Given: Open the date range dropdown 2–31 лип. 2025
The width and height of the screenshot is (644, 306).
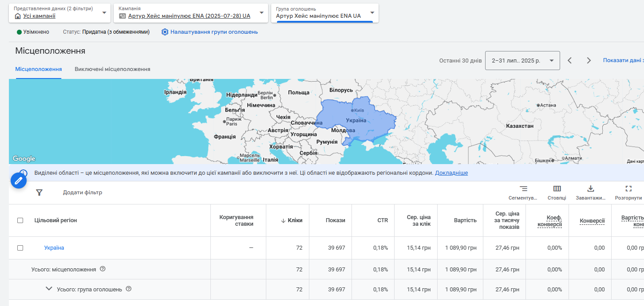Looking at the screenshot, I should tap(522, 60).
